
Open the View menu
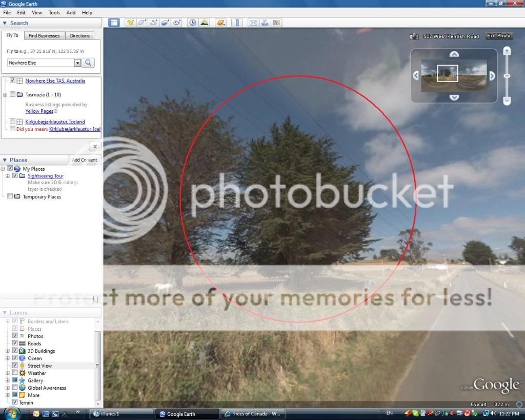tap(37, 12)
